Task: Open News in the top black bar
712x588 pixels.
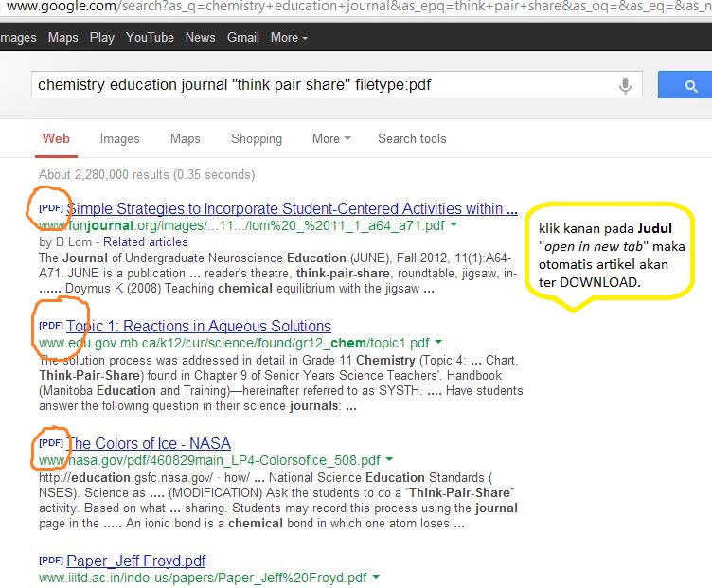Action: click(201, 37)
